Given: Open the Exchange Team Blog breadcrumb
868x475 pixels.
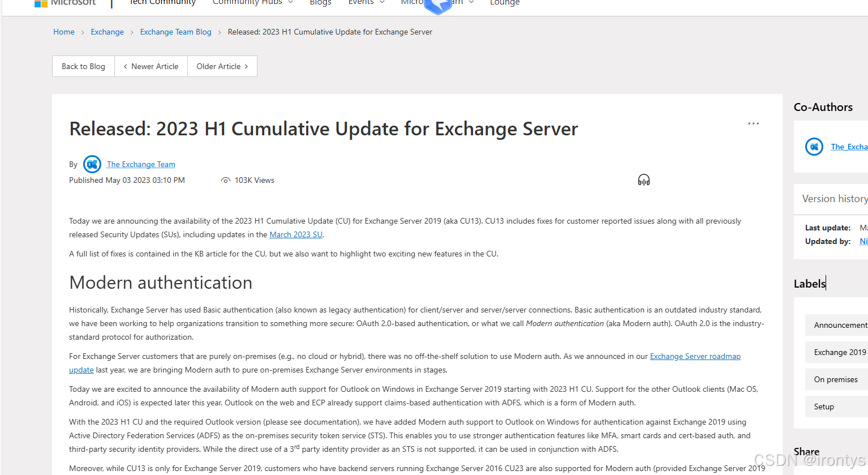Looking at the screenshot, I should pyautogui.click(x=175, y=32).
